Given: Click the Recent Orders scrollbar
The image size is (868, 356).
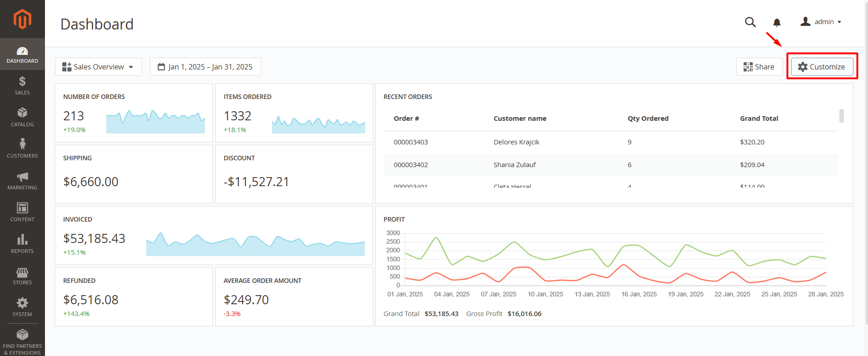Looking at the screenshot, I should point(841,116).
